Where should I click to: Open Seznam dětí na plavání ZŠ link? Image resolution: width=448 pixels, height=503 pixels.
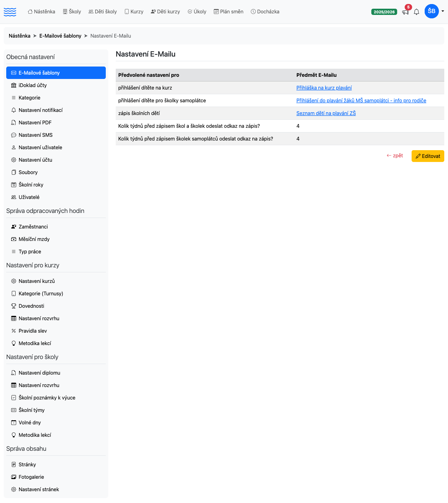click(x=326, y=113)
